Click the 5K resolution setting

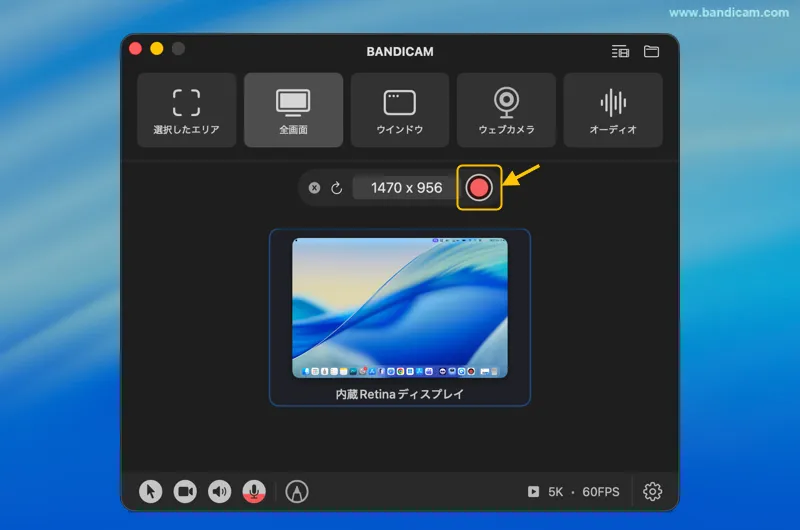coord(556,492)
